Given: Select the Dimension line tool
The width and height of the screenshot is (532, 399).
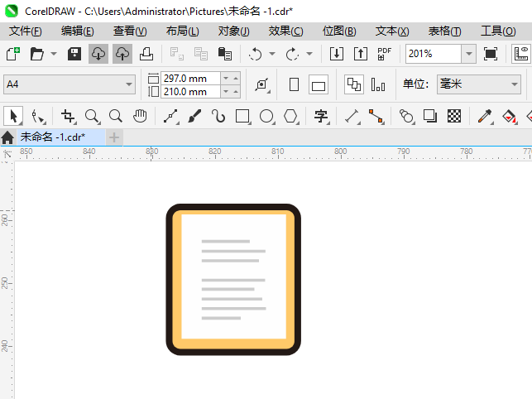Looking at the screenshot, I should [x=352, y=116].
